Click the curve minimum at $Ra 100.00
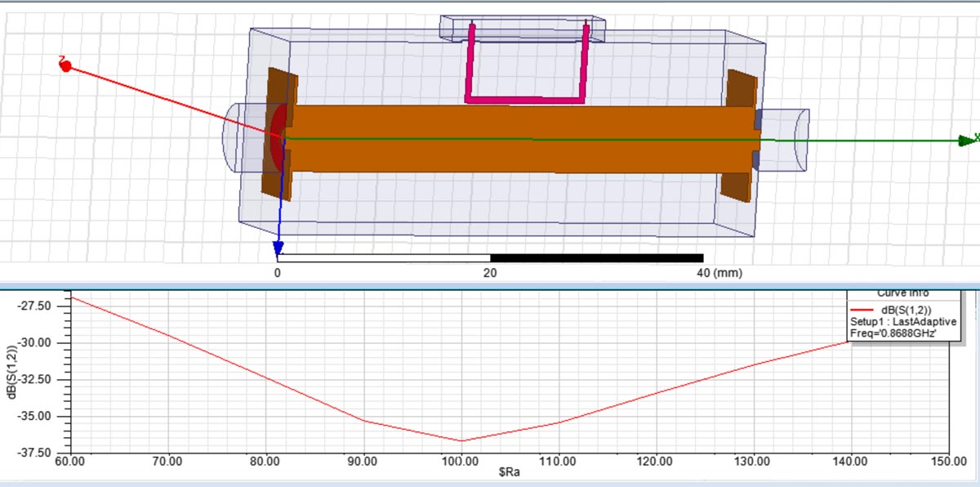 click(461, 441)
